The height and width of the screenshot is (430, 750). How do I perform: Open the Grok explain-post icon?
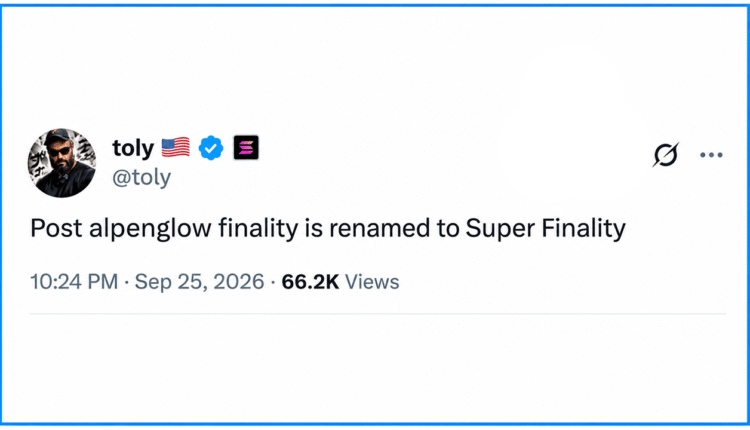665,154
